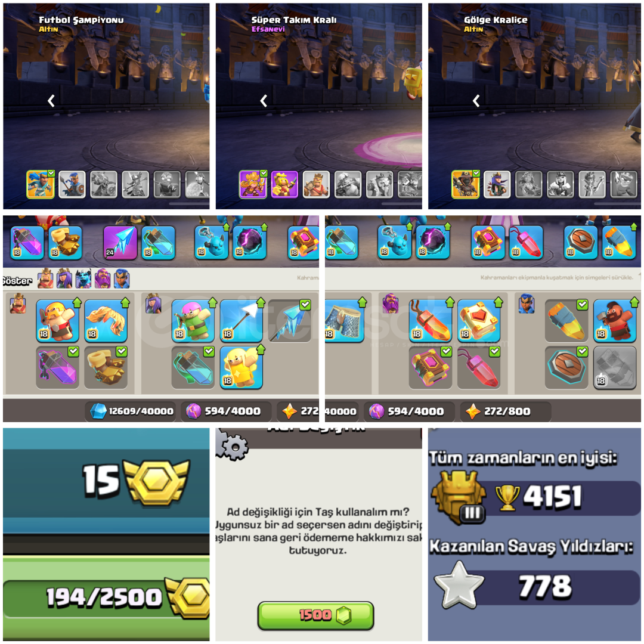Click the back chevron under Süper Takım Kralı
644x644 pixels.
(x=264, y=101)
